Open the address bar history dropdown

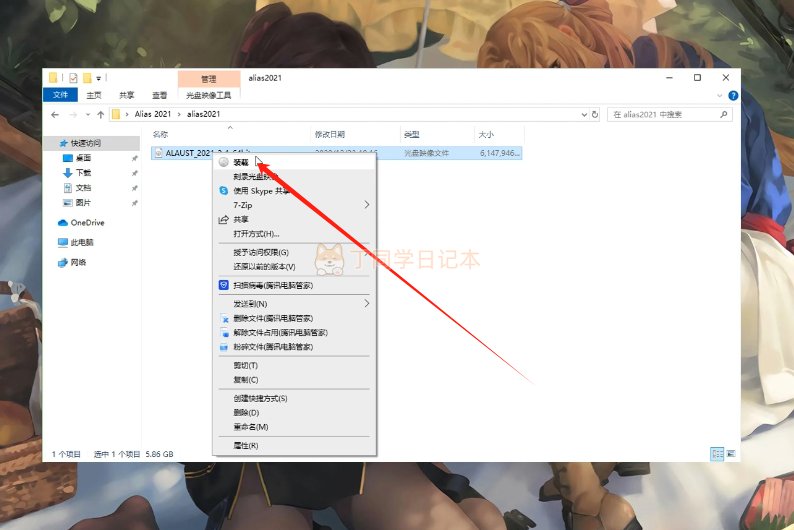click(583, 115)
